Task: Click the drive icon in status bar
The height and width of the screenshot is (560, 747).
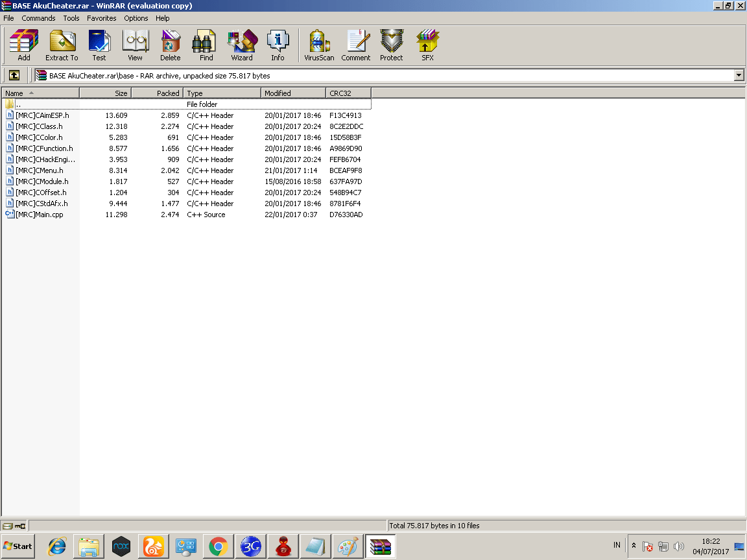Action: (x=7, y=526)
